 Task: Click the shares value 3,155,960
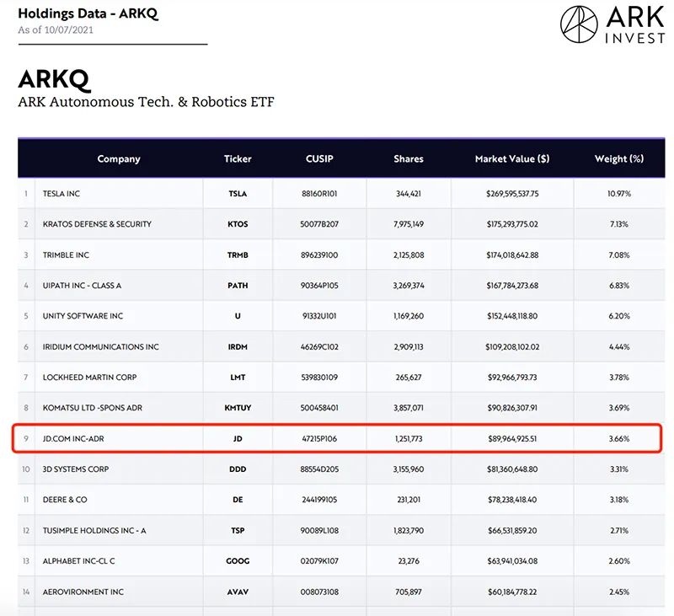[x=409, y=469]
